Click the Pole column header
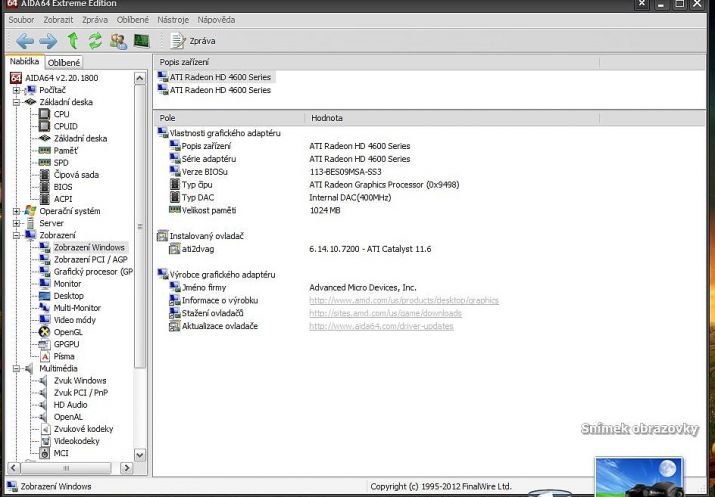 pyautogui.click(x=229, y=118)
